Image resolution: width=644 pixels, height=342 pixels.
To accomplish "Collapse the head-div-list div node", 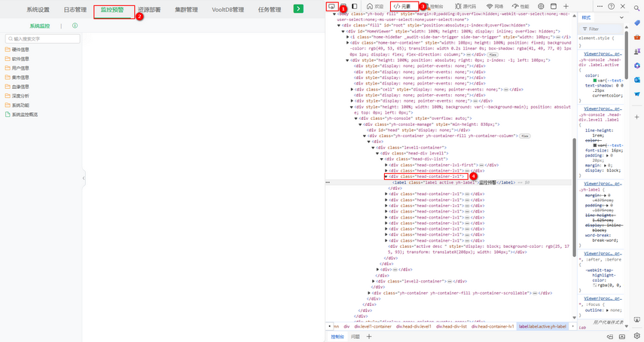I will (x=382, y=159).
